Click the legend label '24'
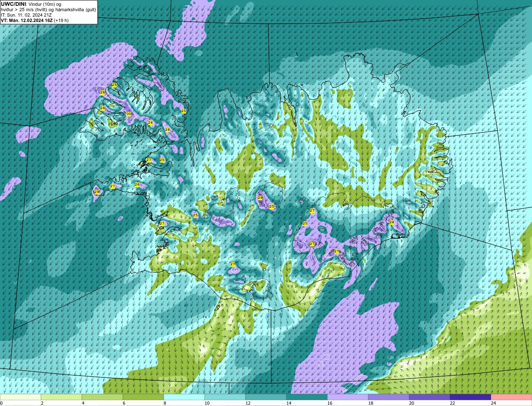Image resolution: width=532 pixels, height=406 pixels. click(493, 403)
